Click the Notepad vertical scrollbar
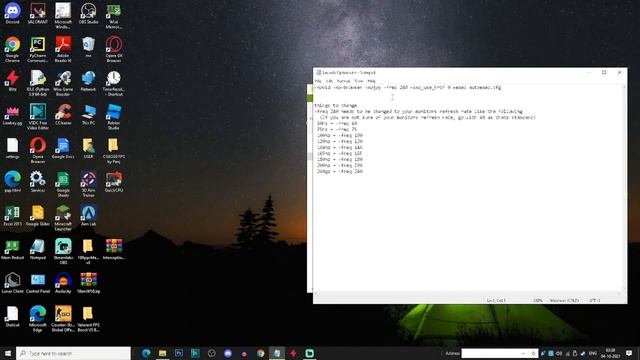640x360 pixels. tap(624, 188)
